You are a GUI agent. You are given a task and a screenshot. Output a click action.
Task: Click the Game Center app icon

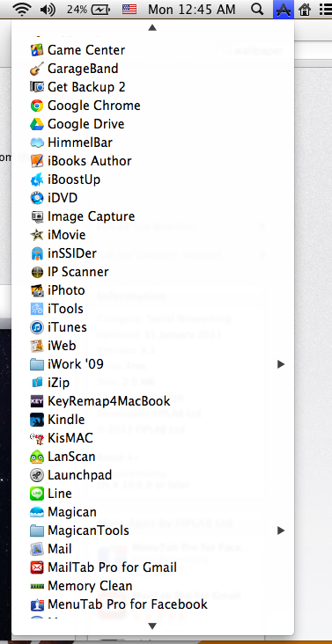pos(37,50)
